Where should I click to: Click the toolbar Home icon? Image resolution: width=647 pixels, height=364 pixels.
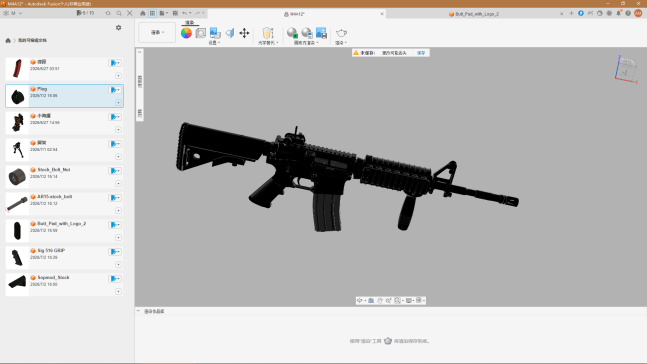point(143,13)
